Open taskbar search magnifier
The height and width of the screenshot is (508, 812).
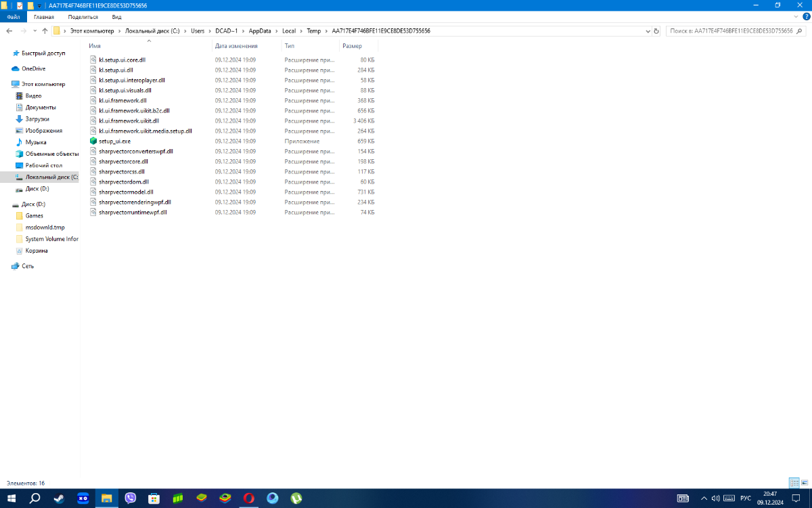35,498
